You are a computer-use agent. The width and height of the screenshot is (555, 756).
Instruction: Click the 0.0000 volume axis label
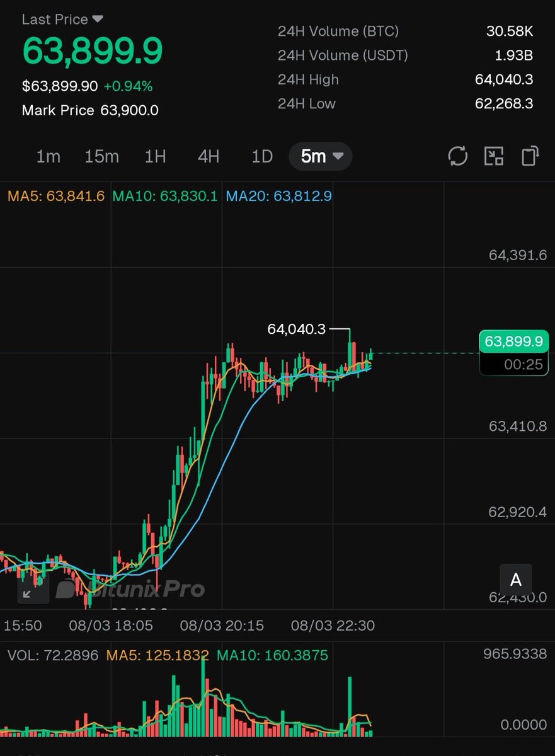[x=524, y=725]
